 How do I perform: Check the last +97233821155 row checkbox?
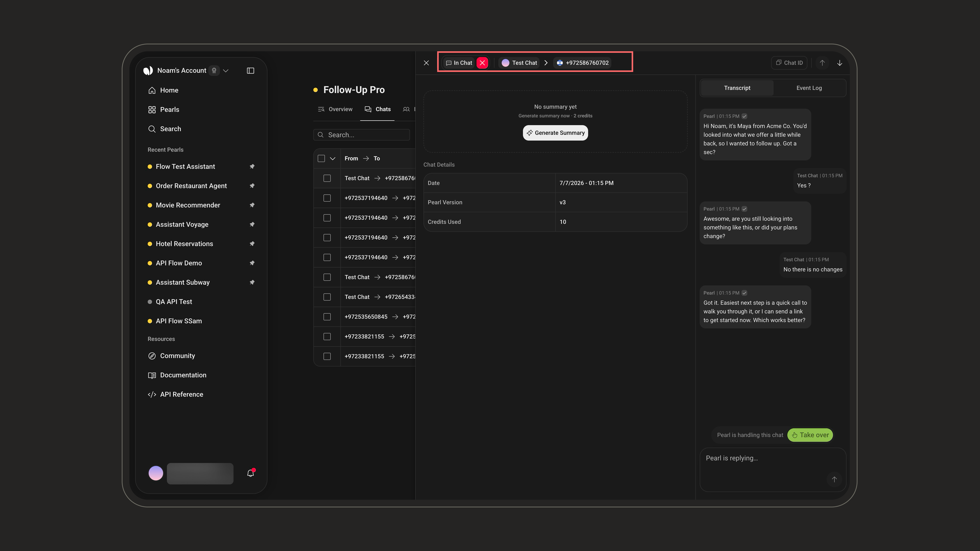pyautogui.click(x=327, y=356)
